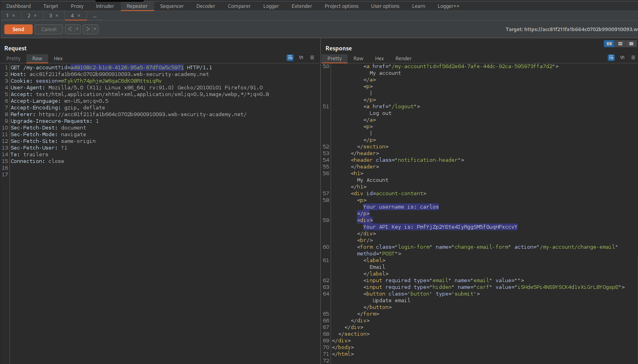
Task: Open forward-history dropdown arrow
Action: click(x=95, y=29)
